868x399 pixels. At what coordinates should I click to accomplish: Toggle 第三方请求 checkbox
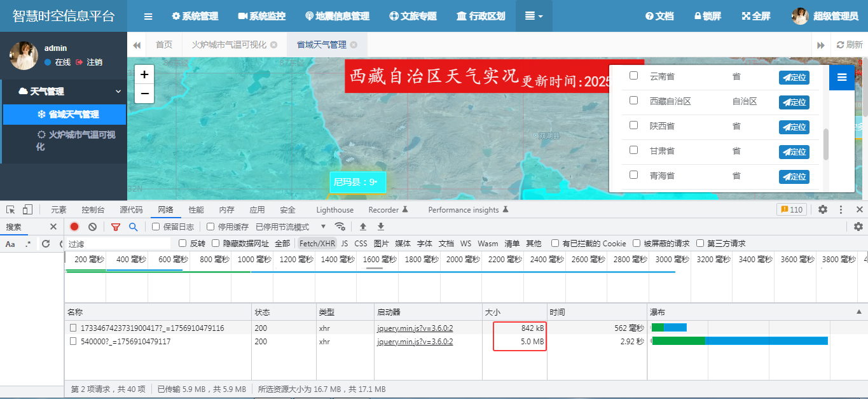tap(700, 243)
